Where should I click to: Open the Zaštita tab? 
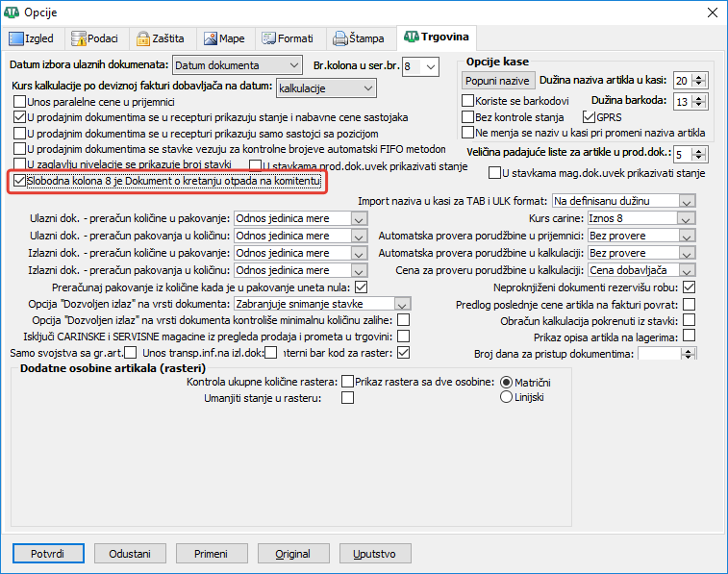[x=161, y=38]
